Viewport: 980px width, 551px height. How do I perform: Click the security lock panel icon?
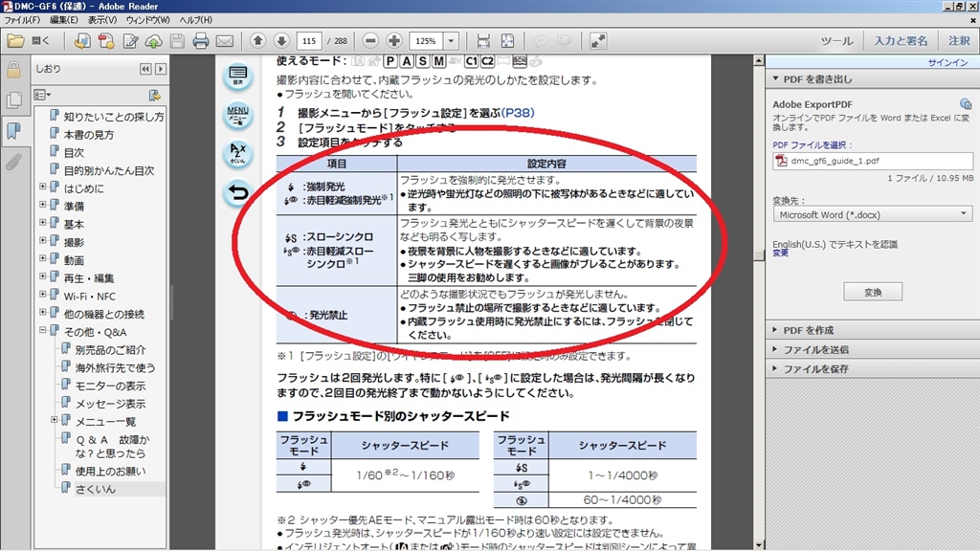click(13, 69)
